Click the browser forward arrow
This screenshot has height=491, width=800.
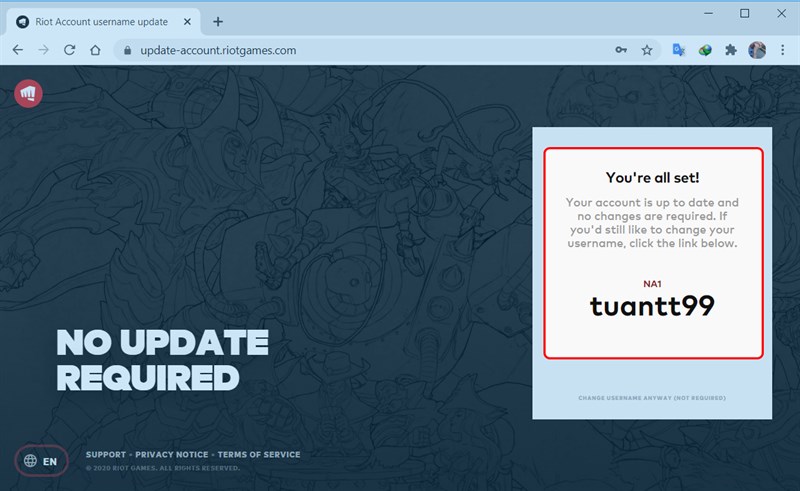click(44, 50)
